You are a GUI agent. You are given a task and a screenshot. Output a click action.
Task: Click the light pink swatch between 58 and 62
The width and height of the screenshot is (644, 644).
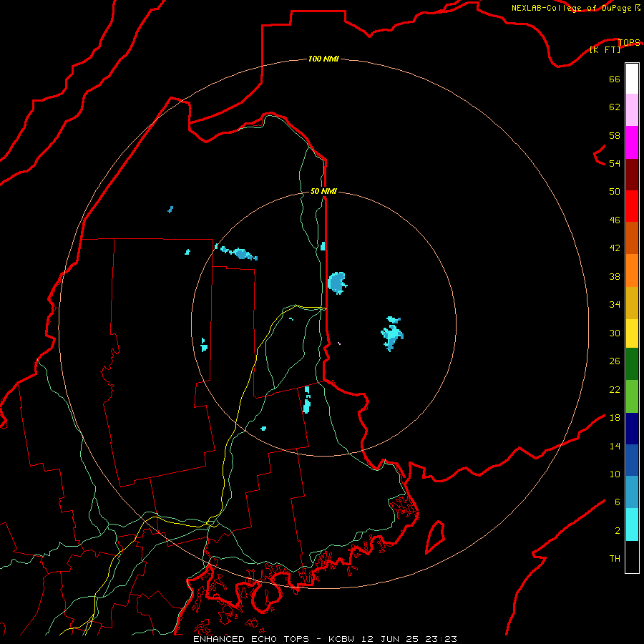click(632, 110)
